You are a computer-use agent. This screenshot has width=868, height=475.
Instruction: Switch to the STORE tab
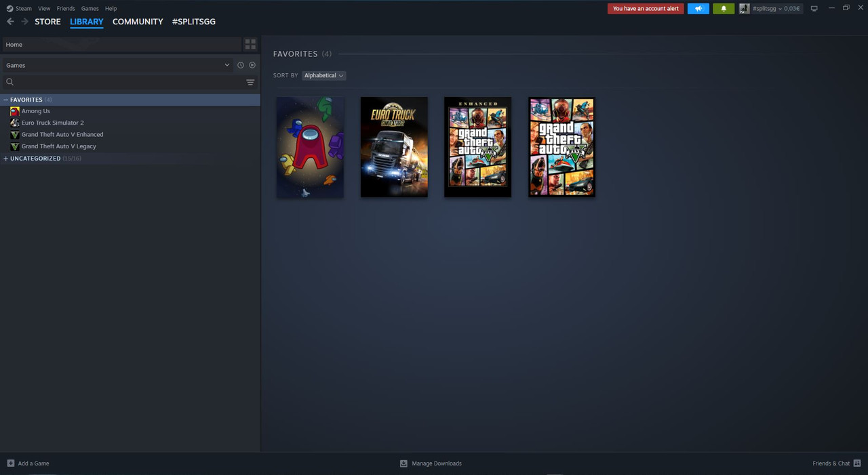point(47,22)
